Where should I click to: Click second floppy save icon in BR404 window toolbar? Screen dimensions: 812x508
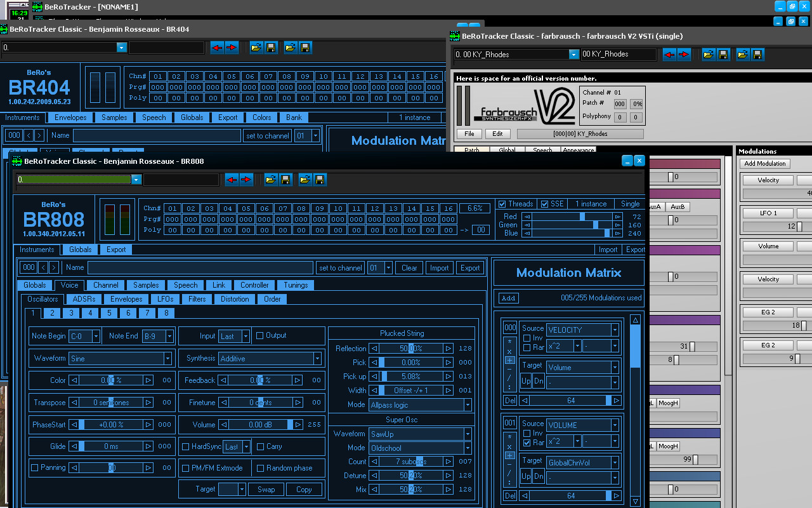[x=306, y=48]
